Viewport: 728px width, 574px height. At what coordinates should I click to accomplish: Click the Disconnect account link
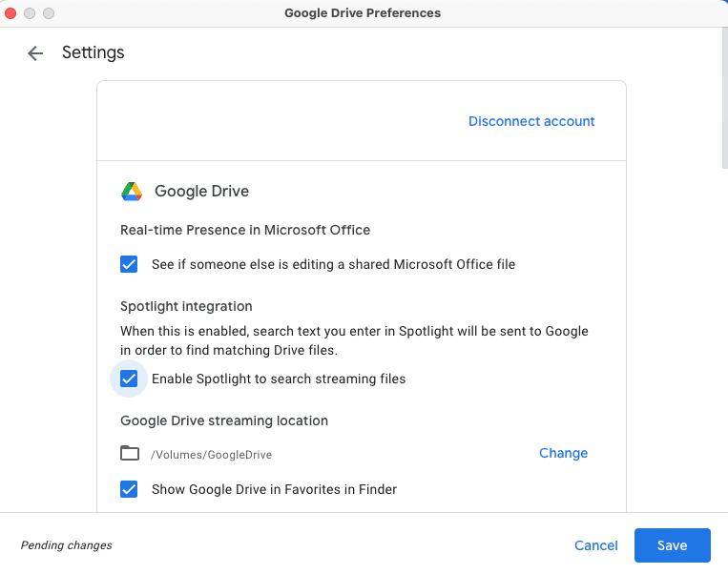click(x=531, y=121)
